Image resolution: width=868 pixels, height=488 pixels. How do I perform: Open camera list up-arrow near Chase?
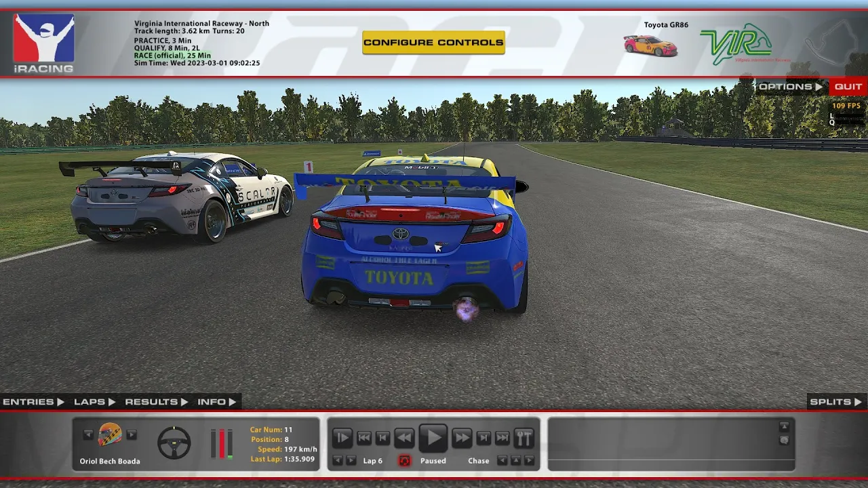516,461
